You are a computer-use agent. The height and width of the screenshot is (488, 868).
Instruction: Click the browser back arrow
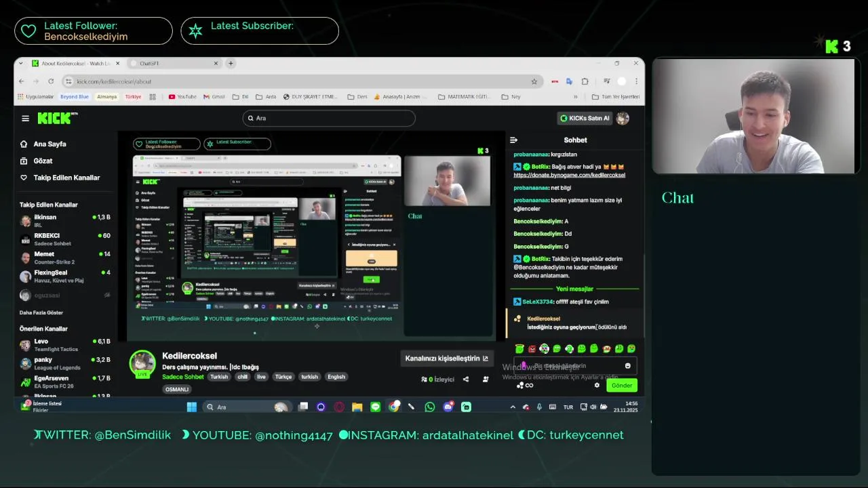click(x=21, y=81)
